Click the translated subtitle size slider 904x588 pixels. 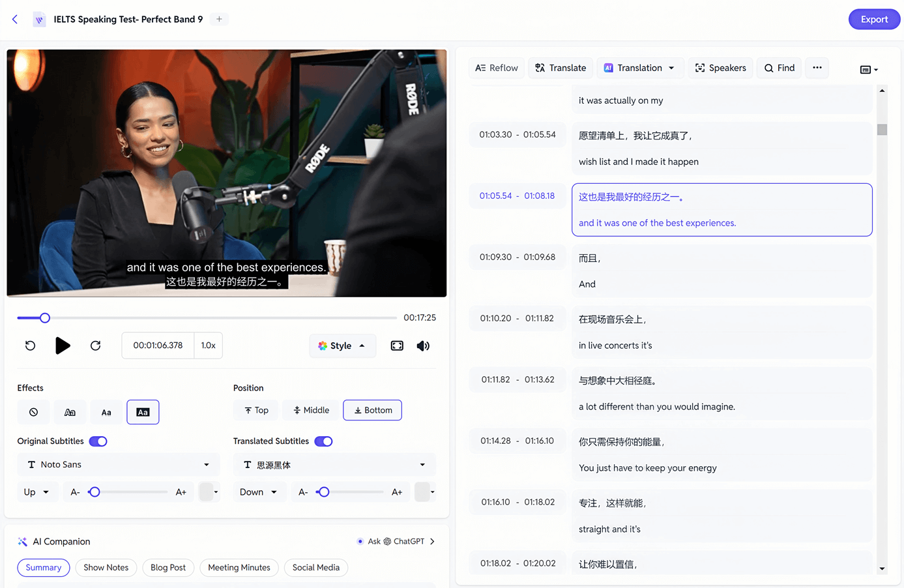click(350, 492)
